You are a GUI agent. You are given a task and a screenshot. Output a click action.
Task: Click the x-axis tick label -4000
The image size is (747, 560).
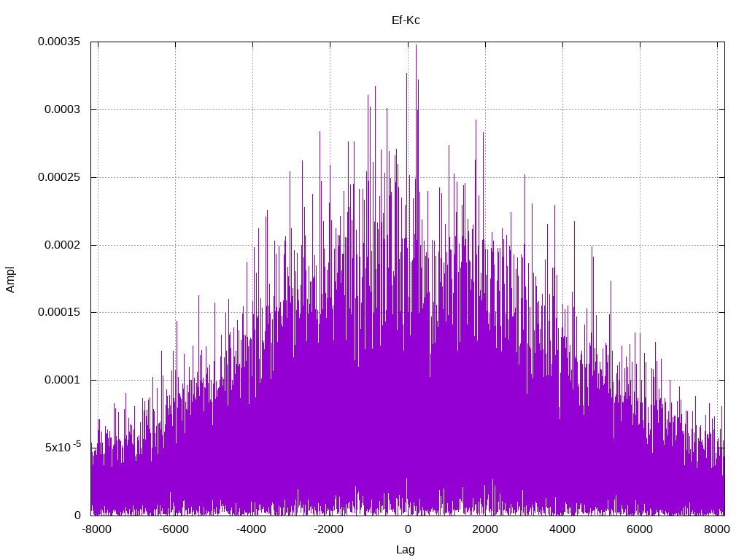click(251, 529)
